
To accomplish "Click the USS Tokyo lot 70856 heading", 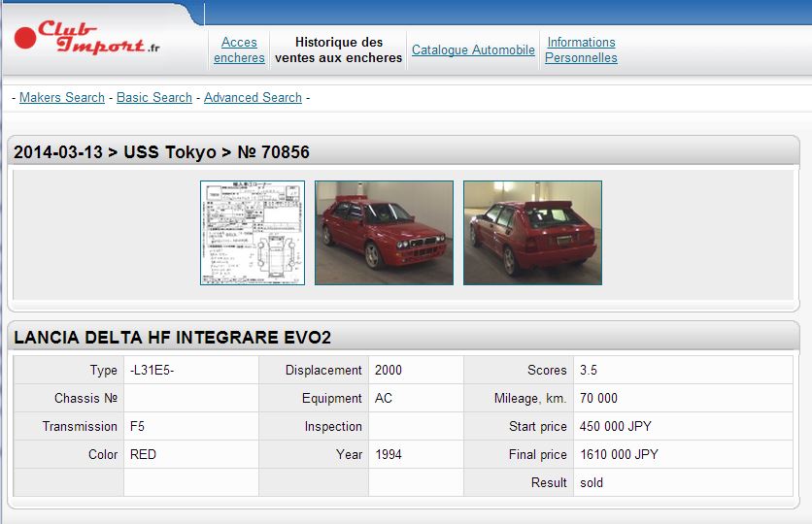I will (x=161, y=152).
